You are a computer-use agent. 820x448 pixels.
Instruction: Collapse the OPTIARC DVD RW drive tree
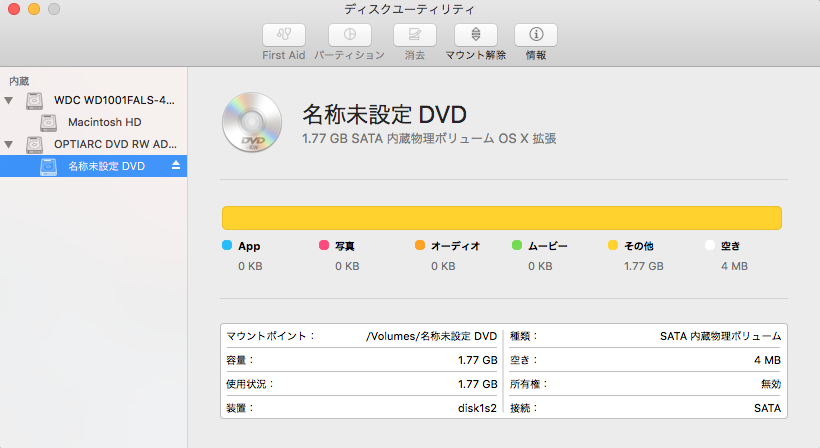pyautogui.click(x=9, y=144)
